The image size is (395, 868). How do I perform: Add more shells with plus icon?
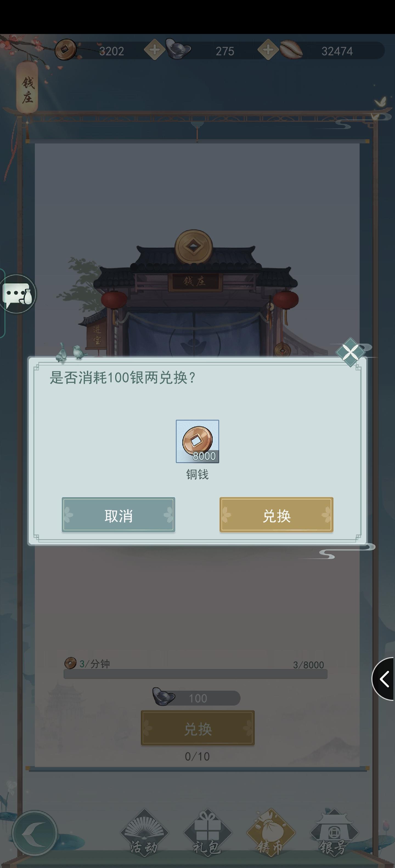(268, 50)
